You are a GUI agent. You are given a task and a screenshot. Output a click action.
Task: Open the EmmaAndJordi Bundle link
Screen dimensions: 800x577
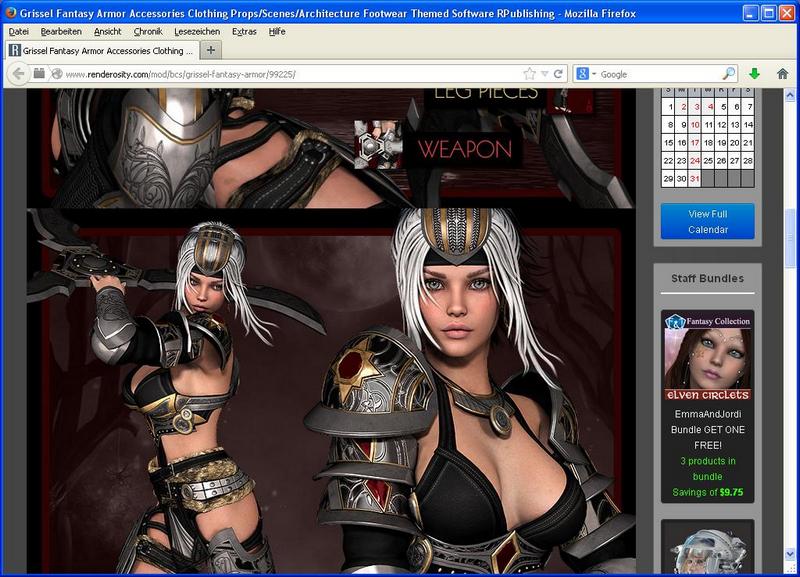click(x=708, y=430)
